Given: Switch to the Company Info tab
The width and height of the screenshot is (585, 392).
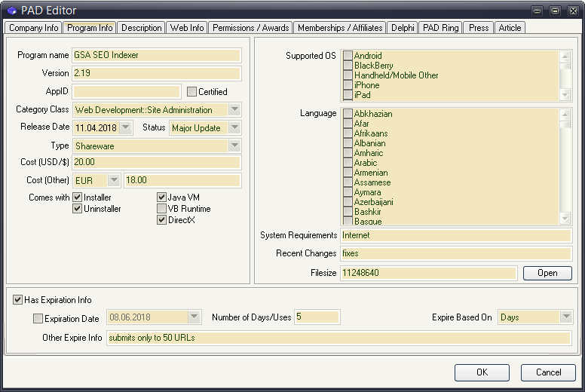Looking at the screenshot, I should [x=34, y=28].
